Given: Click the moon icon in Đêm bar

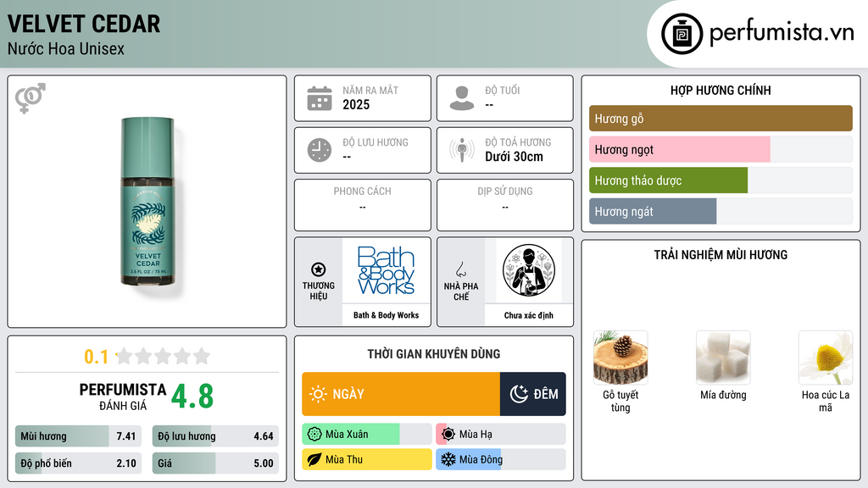Looking at the screenshot, I should pos(519,394).
